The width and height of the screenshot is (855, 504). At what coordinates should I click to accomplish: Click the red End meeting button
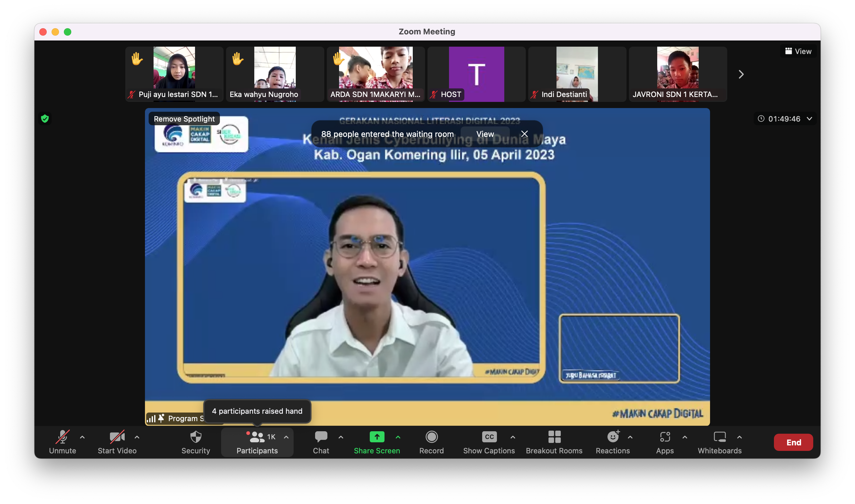coord(794,442)
